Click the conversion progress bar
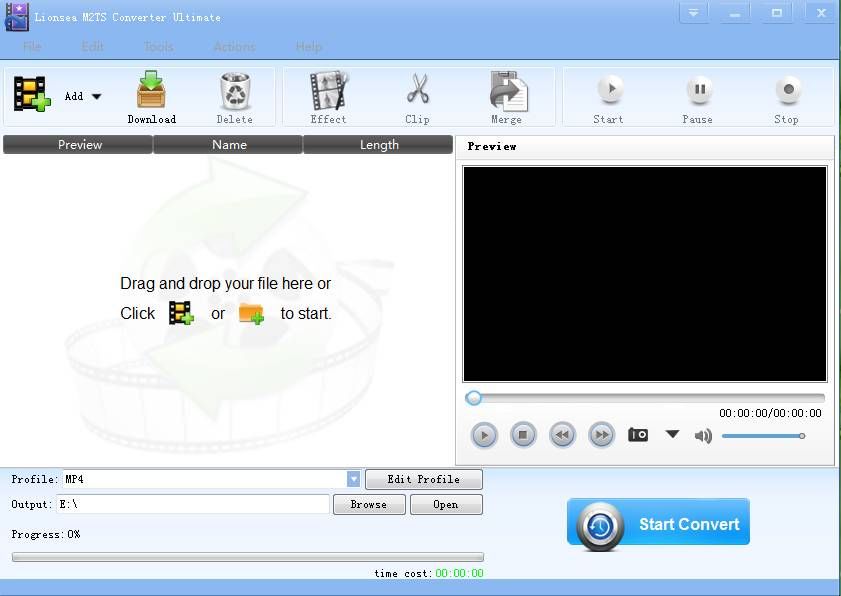 [x=248, y=557]
